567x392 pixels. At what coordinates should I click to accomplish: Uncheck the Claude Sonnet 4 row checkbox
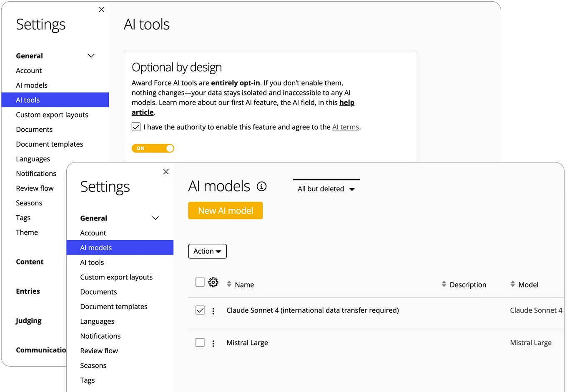click(200, 310)
